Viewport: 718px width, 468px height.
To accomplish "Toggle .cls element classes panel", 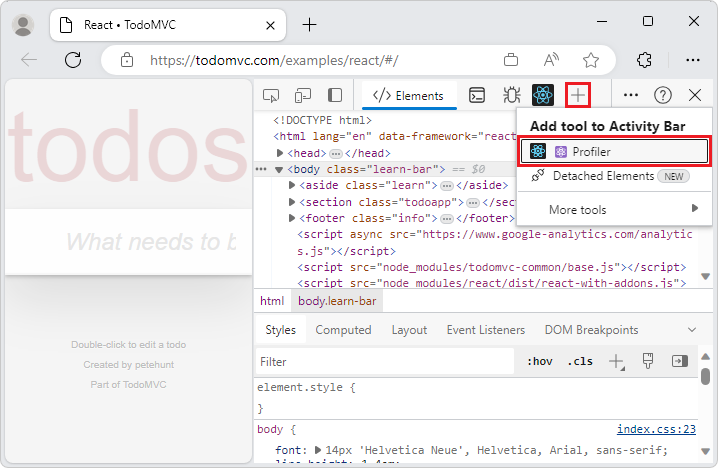I will (580, 361).
